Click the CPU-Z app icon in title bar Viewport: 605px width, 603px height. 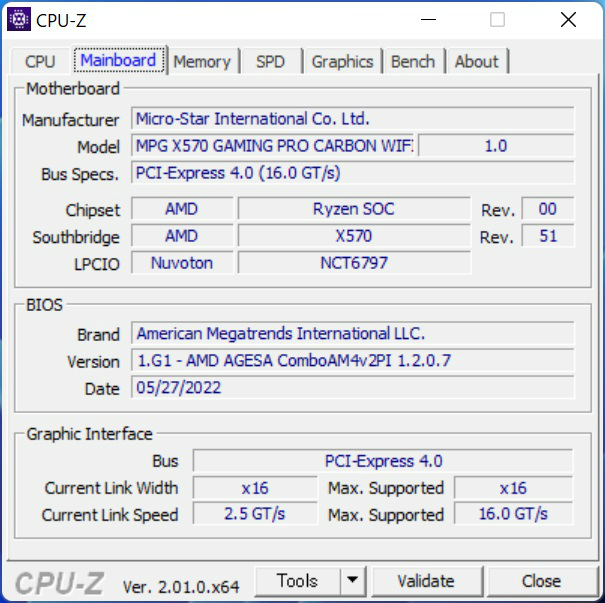tap(19, 19)
